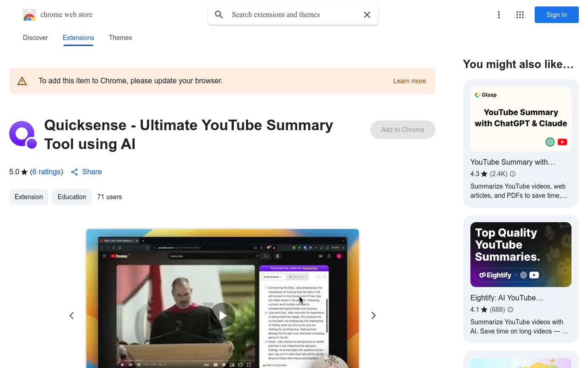Viewport: 588px width, 368px height.
Task: Select the Extensions tab
Action: coord(79,38)
